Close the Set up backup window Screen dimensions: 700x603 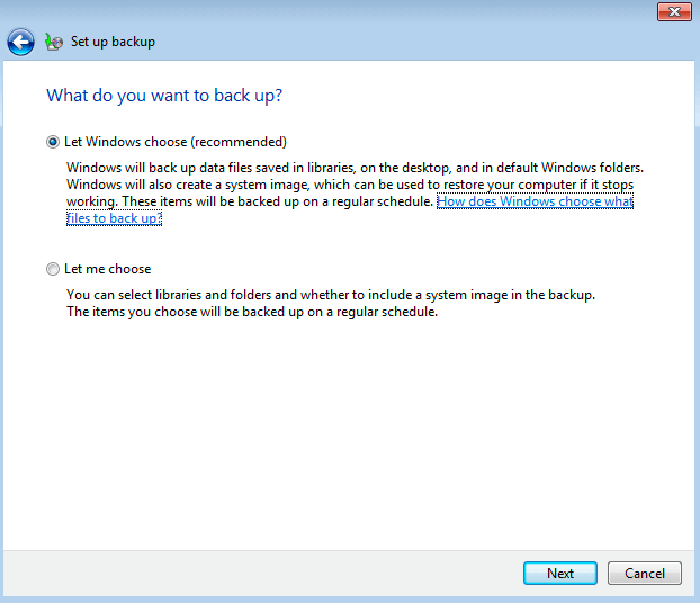click(674, 12)
